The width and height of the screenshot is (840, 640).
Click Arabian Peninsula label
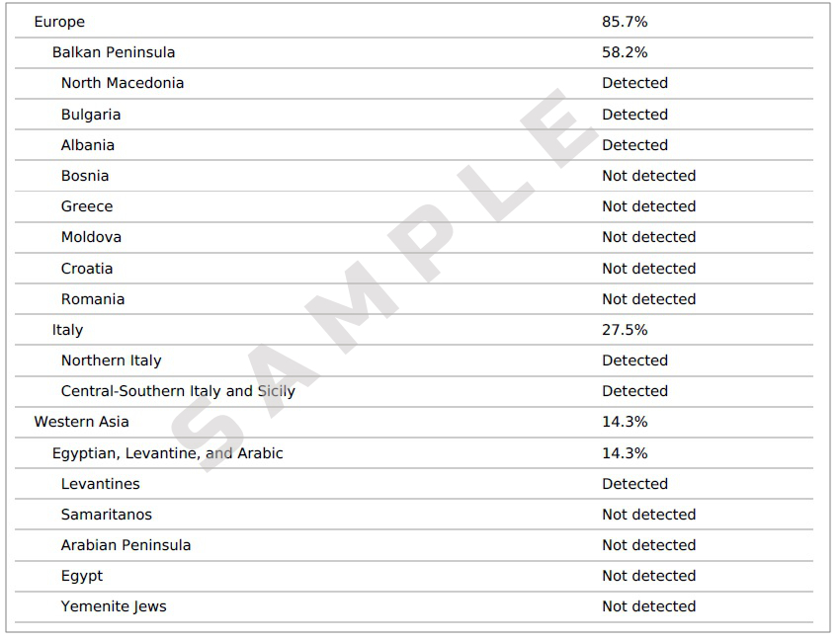click(126, 545)
